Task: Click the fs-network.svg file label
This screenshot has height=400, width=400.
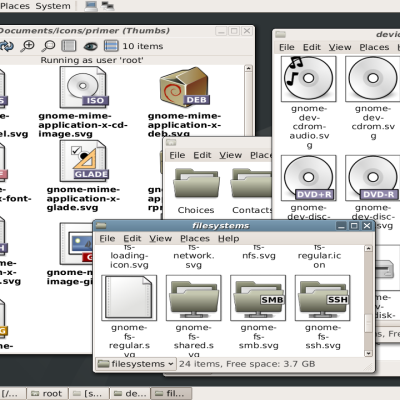Action: 194,256
